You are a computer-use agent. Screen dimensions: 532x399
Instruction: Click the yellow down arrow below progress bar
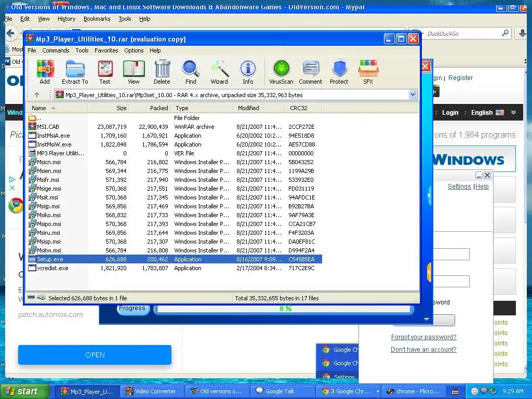tap(427, 320)
